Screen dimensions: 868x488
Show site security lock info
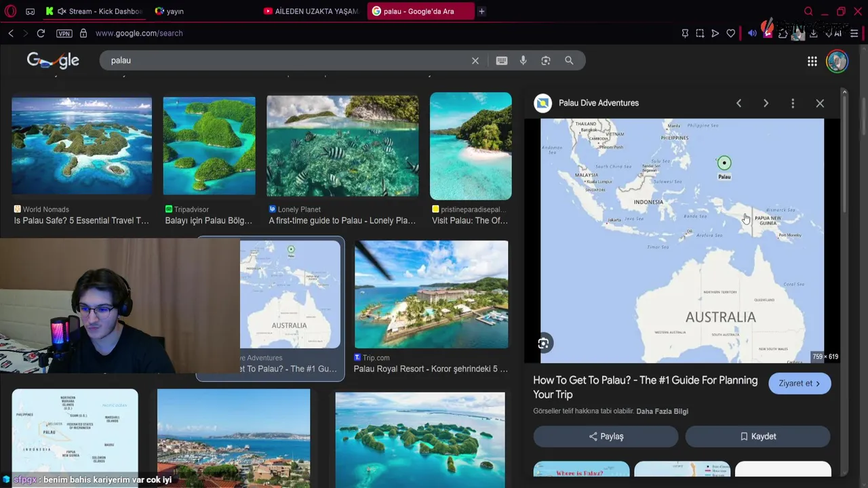(83, 33)
